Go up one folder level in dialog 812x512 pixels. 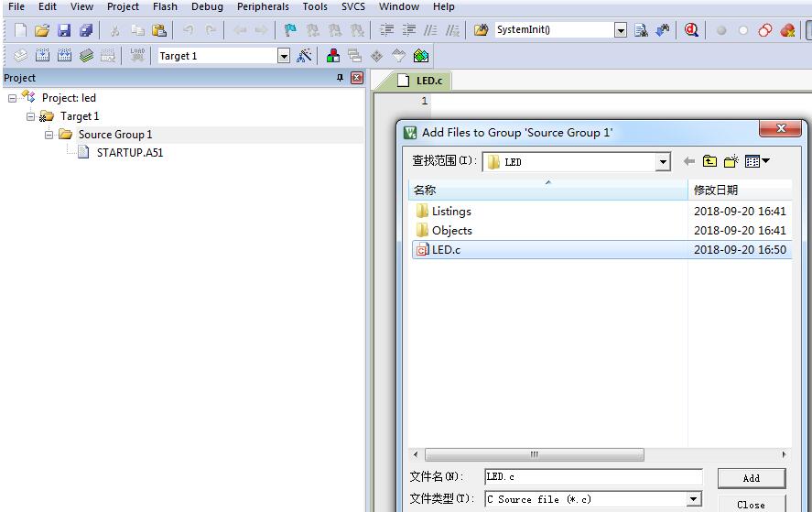(x=709, y=162)
